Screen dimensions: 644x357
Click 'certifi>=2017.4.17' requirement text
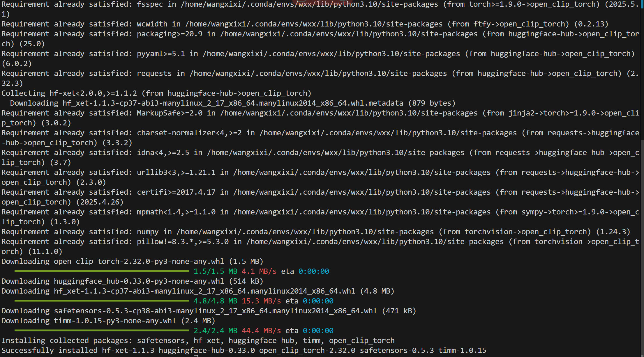coord(176,192)
